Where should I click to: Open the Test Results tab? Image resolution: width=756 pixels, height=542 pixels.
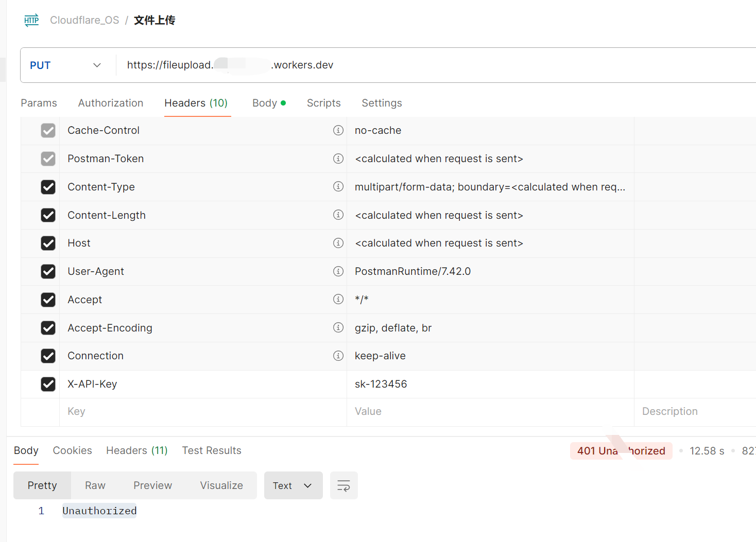pyautogui.click(x=212, y=450)
